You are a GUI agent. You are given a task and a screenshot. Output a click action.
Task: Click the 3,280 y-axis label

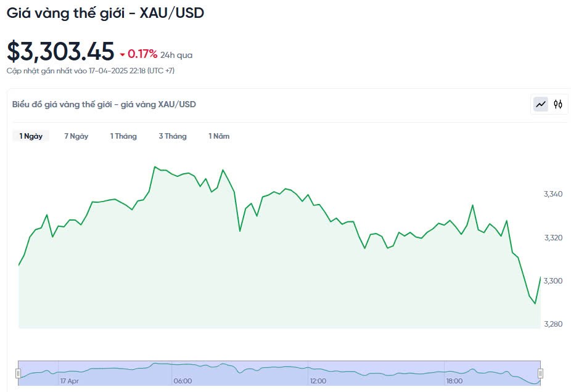pos(553,324)
